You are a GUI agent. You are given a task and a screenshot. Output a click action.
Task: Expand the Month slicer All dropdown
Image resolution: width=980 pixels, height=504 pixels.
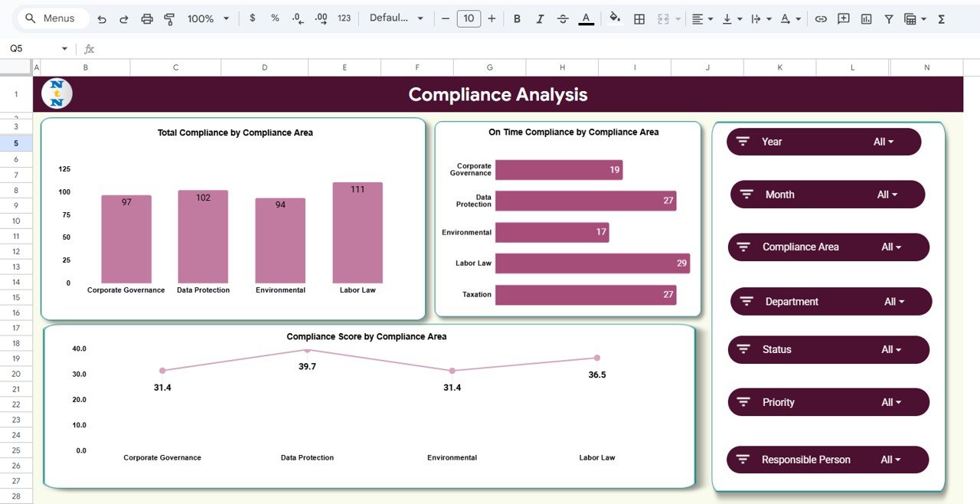point(888,194)
